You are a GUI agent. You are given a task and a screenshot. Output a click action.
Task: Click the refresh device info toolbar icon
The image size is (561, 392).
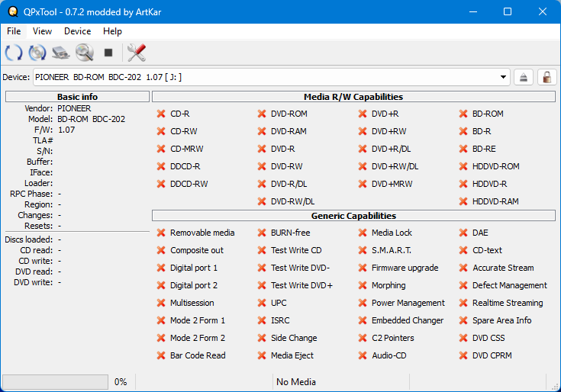click(x=14, y=53)
